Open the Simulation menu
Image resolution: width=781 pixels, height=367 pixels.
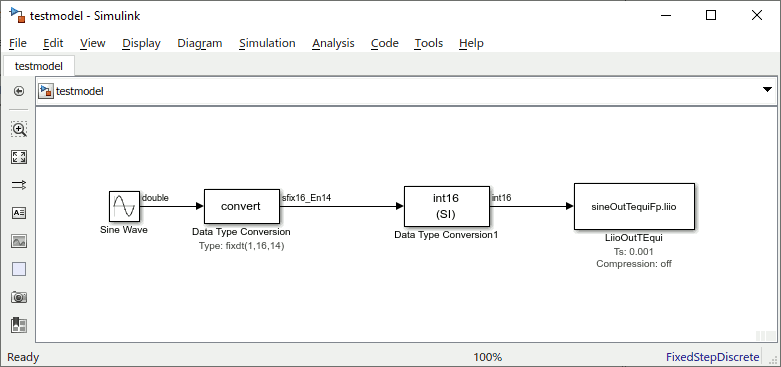pos(267,43)
